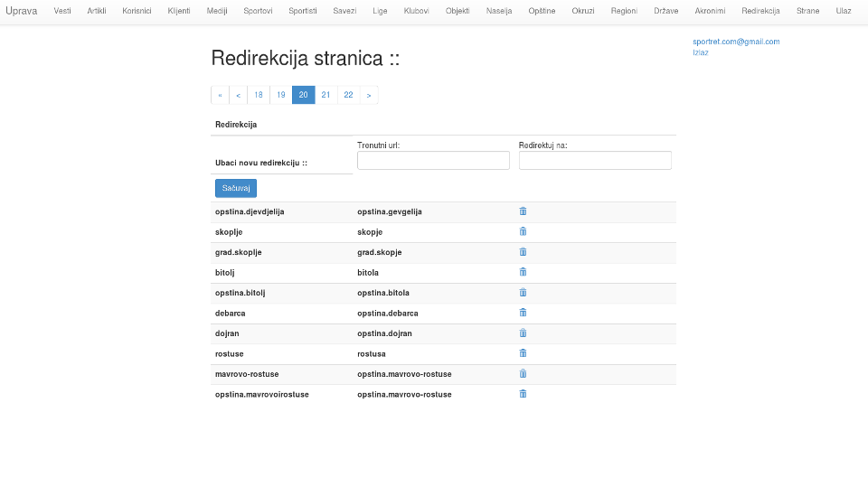
Task: Delete the opstina.mavrovoirostuse redirect
Action: (523, 394)
